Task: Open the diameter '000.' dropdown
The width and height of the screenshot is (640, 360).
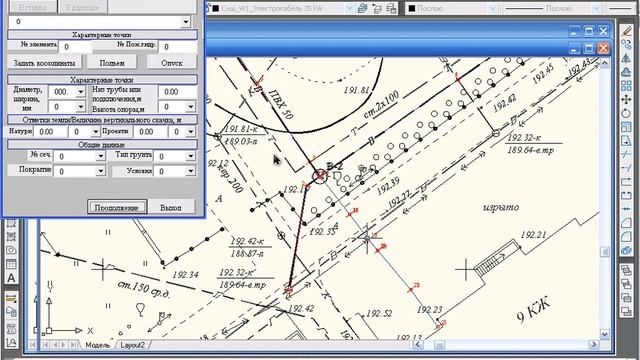Action: pos(80,92)
